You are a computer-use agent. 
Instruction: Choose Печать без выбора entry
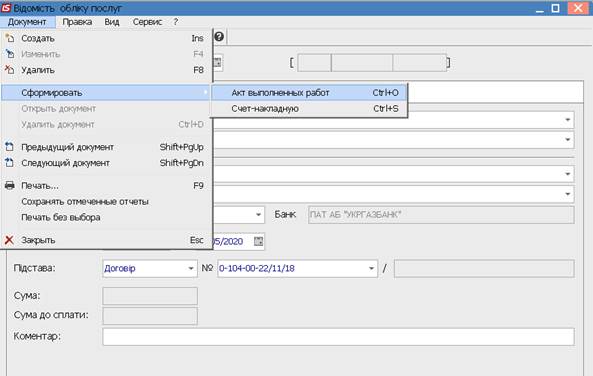[106, 217]
